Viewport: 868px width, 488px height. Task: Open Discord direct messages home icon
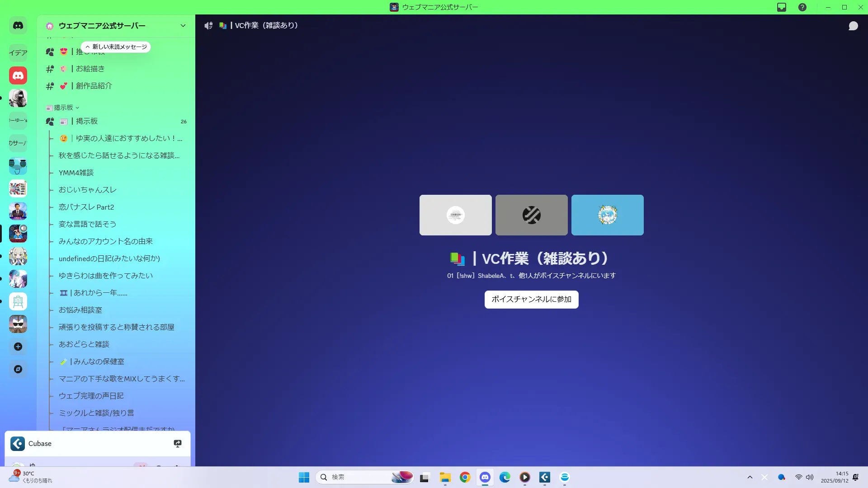click(18, 26)
